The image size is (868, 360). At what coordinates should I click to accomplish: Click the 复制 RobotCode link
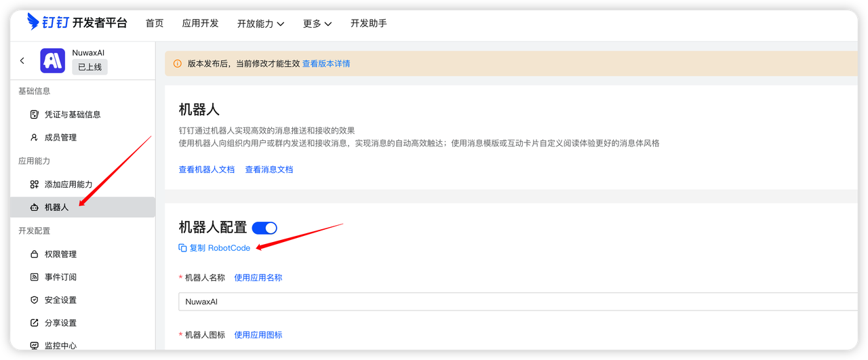[x=220, y=248]
